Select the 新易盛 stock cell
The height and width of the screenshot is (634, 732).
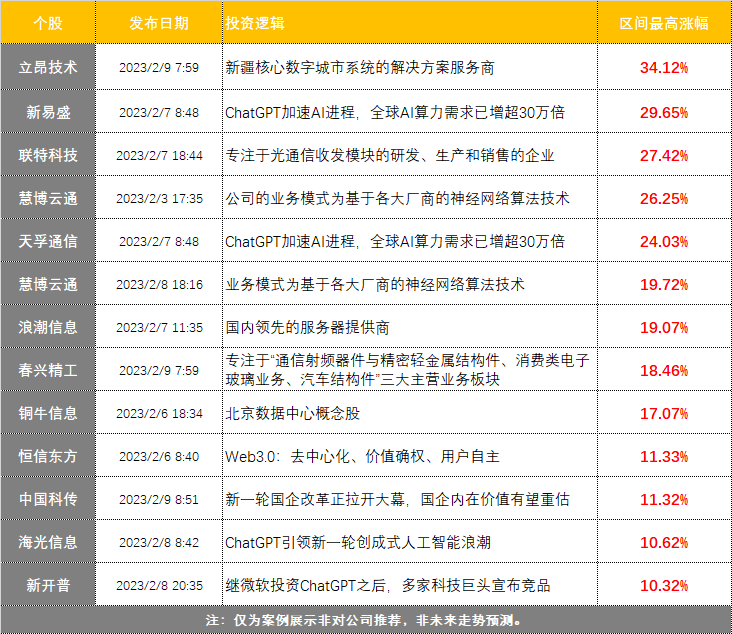pos(48,112)
